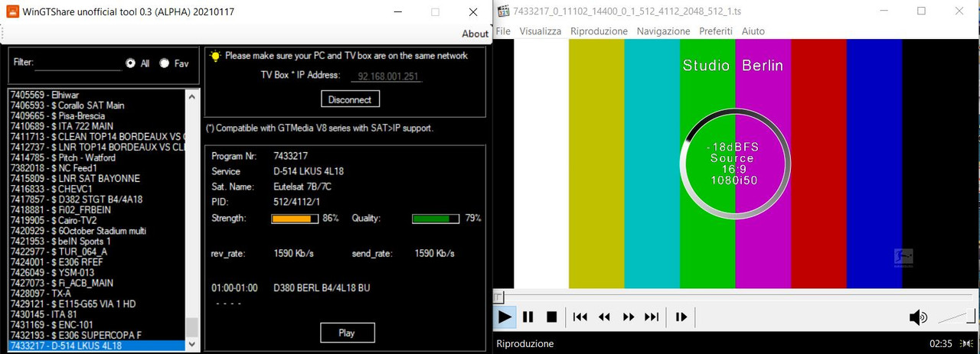This screenshot has height=354, width=980.
Task: Click the Filter text field
Action: click(80, 63)
